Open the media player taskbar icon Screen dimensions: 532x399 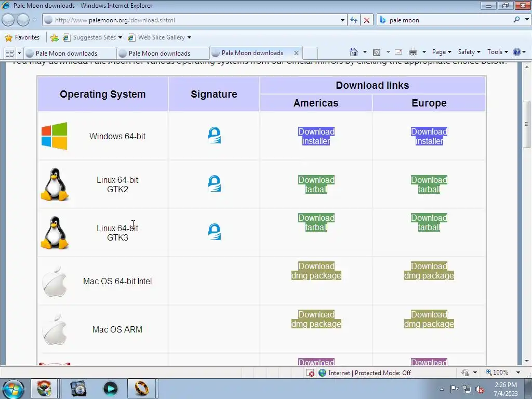[x=110, y=389]
